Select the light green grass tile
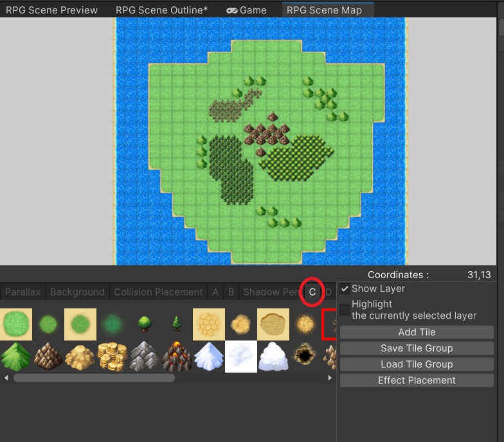Viewport: 504px width, 442px height. pos(16,324)
